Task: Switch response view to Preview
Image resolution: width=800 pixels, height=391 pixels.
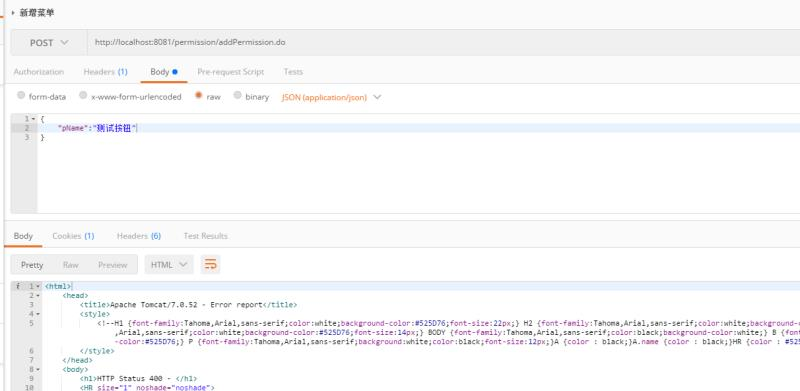Action: pyautogui.click(x=113, y=265)
